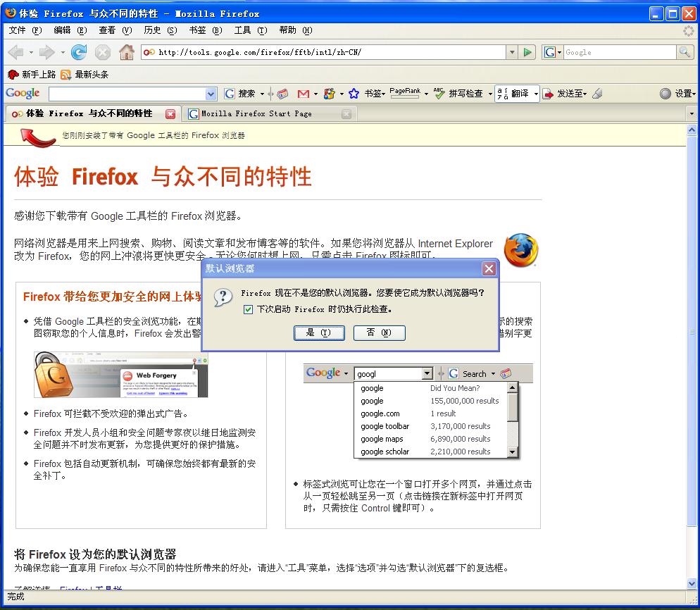Viewport: 700px width, 610px height.
Task: Decline with 否 (N) button
Action: pyautogui.click(x=380, y=333)
